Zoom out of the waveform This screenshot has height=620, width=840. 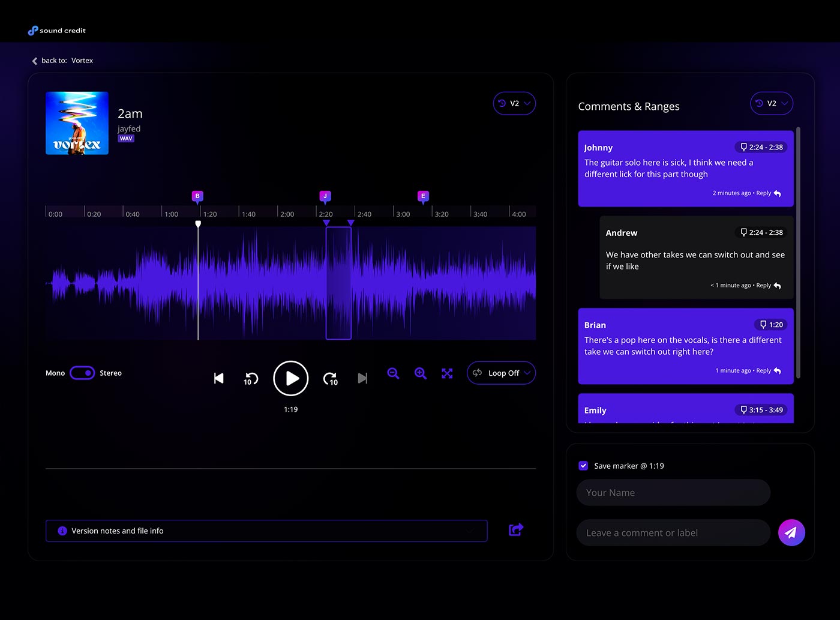[x=393, y=373]
